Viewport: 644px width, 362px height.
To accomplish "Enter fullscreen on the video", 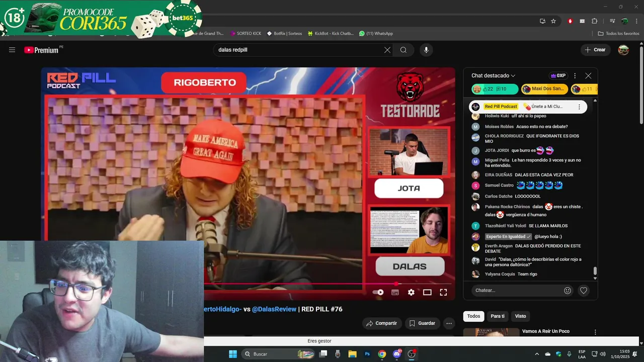I will pyautogui.click(x=443, y=292).
